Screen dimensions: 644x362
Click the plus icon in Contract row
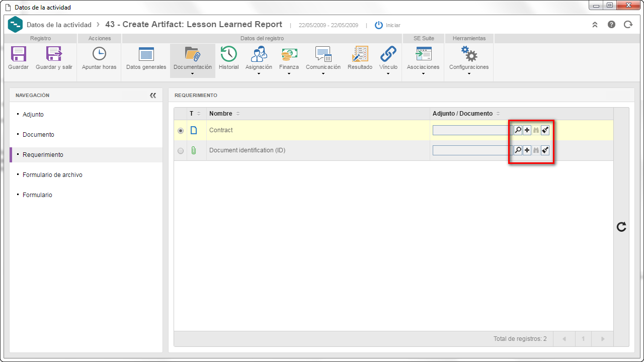click(x=527, y=130)
